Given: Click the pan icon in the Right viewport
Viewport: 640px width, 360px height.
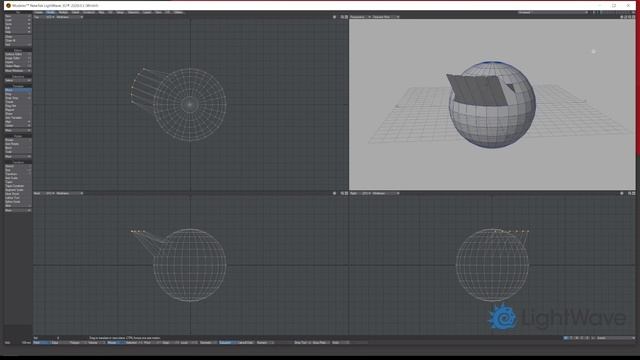Looking at the screenshot, I should click(x=622, y=193).
